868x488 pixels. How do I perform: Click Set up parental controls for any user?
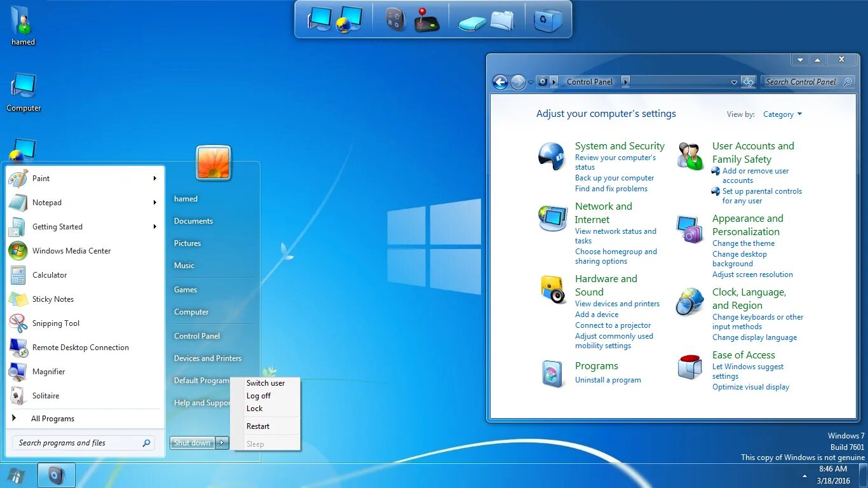click(x=762, y=196)
